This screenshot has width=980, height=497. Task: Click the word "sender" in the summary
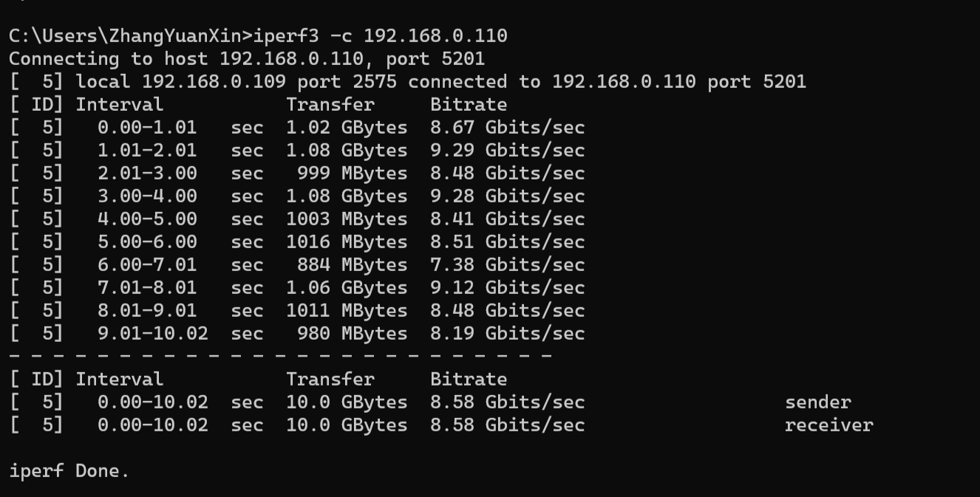pos(817,402)
